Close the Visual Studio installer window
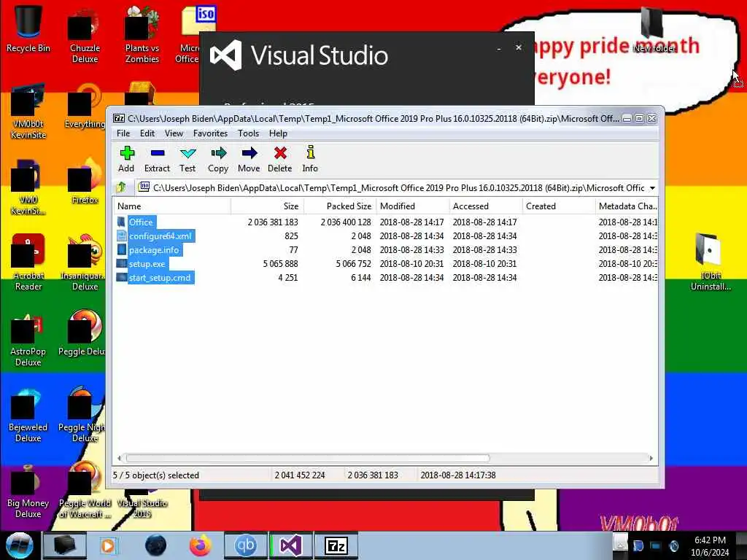The height and width of the screenshot is (560, 747). pos(519,47)
